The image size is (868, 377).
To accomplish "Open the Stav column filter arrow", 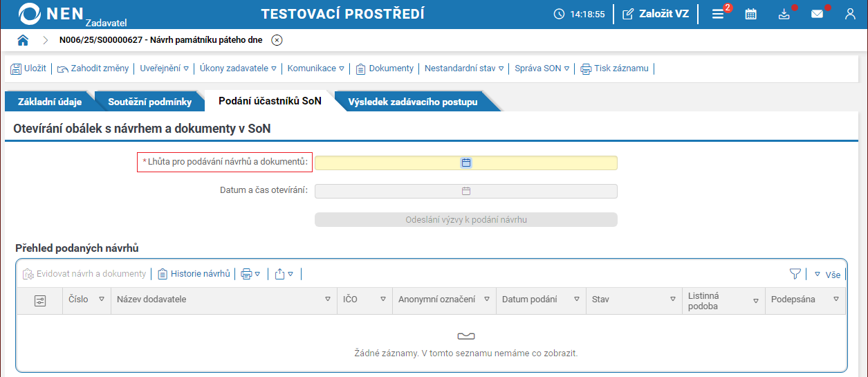I will tap(672, 300).
